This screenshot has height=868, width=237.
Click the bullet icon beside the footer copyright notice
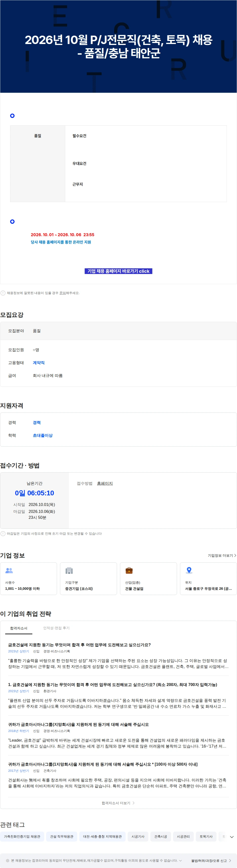[x=7, y=860]
